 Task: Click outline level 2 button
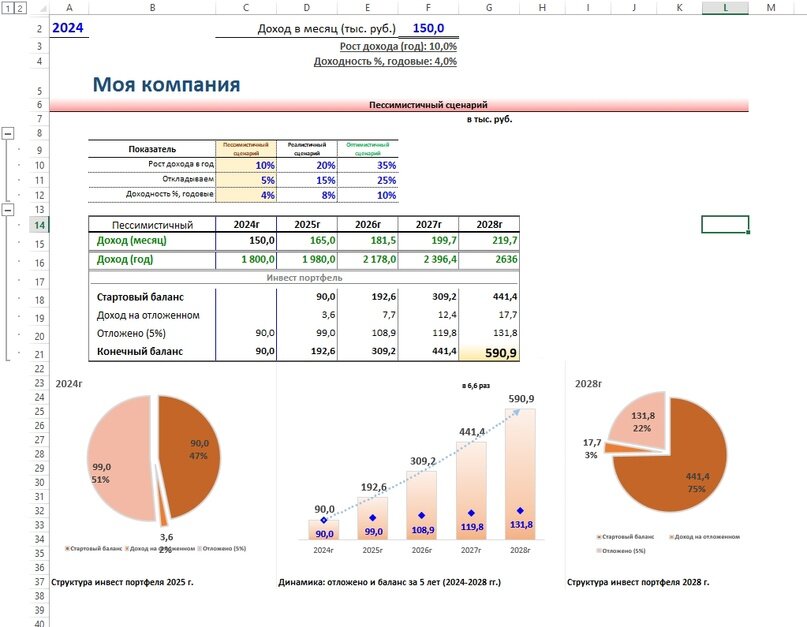tap(20, 8)
